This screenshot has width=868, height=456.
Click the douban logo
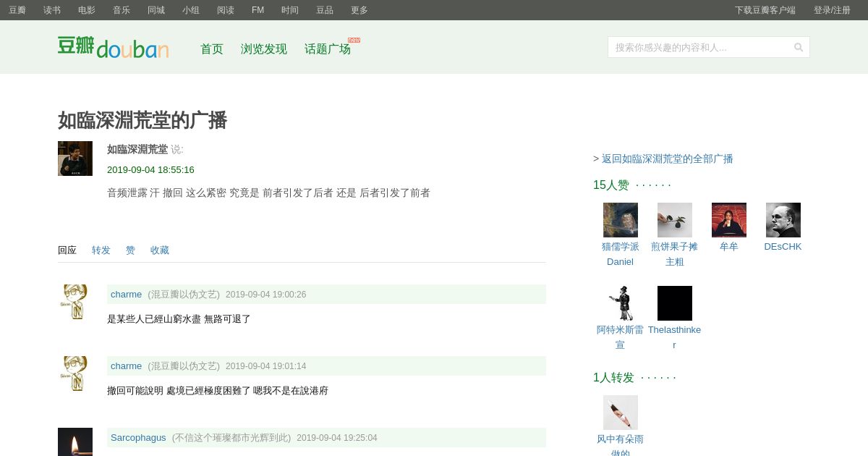coord(113,47)
